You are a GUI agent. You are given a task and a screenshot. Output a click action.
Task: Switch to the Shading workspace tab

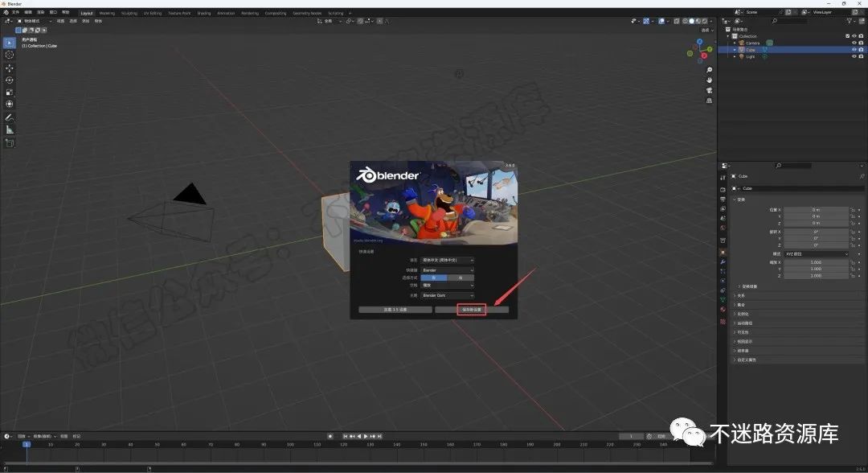coord(203,13)
